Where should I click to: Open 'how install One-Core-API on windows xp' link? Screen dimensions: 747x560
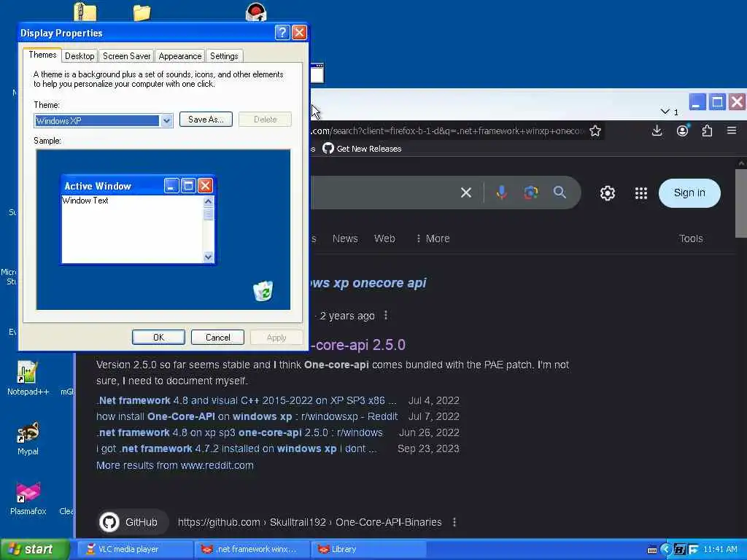pos(247,416)
